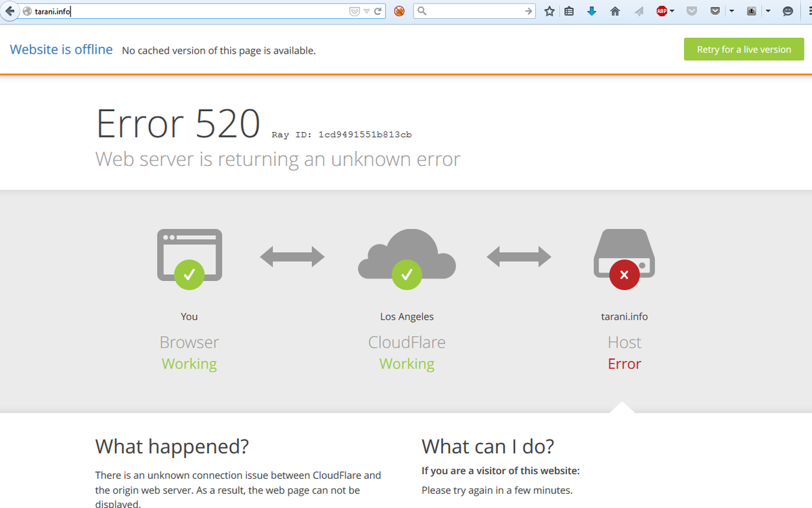
Task: Save page with Pocket icon in address bar
Action: point(354,11)
